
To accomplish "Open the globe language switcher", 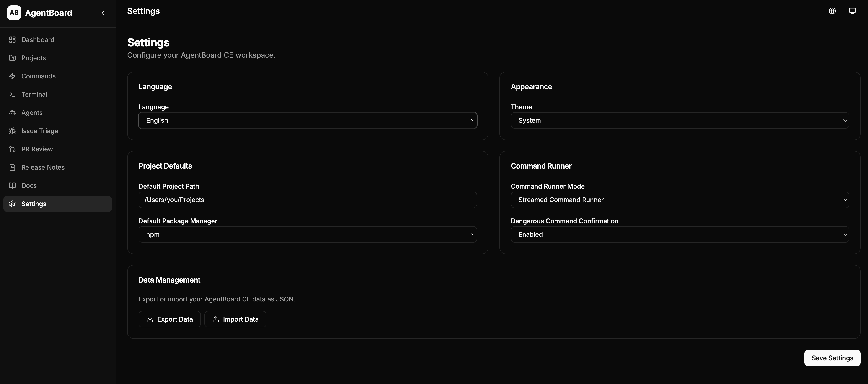I will coord(832,11).
